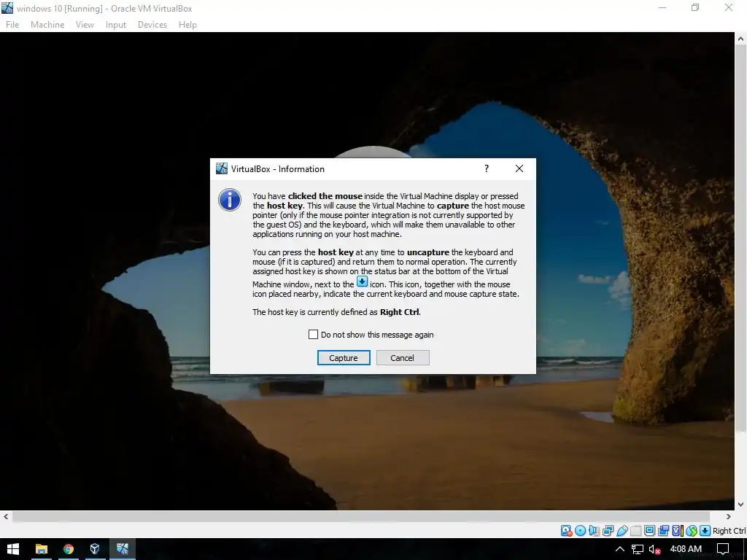The width and height of the screenshot is (747, 560).
Task: Select the running VM window taskbar icon
Action: pyautogui.click(x=123, y=549)
